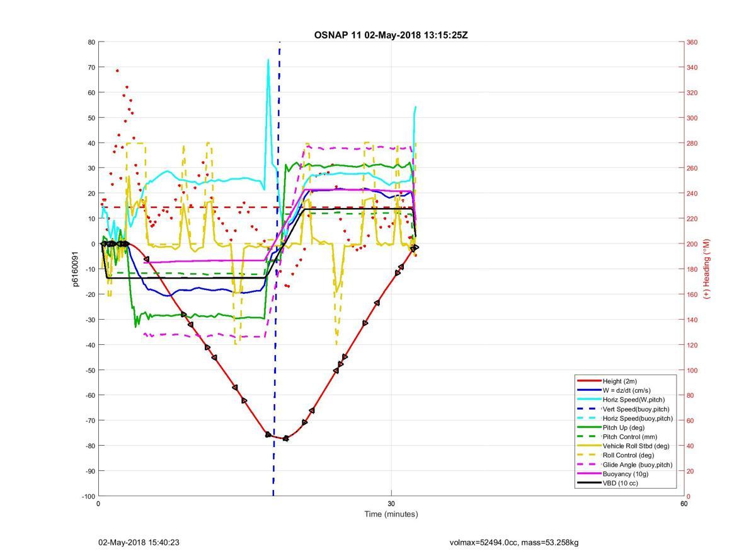This screenshot has height=558, width=756.
Task: Click the left axis tick label -100
Action: pos(88,496)
